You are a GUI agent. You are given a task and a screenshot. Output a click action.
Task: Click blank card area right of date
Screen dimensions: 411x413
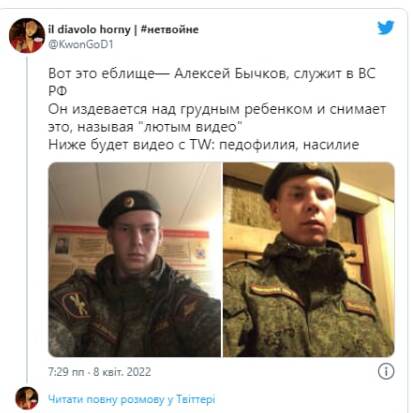[x=263, y=372]
